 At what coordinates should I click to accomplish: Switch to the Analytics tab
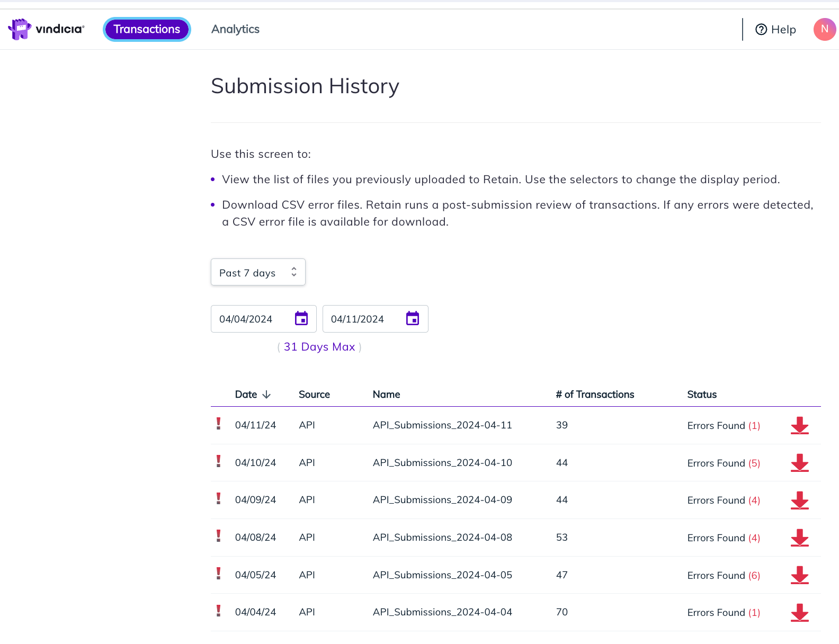point(235,29)
